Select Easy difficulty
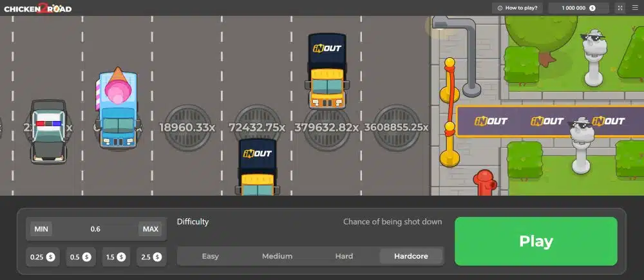Screen dimensions: 644x280 point(211,256)
